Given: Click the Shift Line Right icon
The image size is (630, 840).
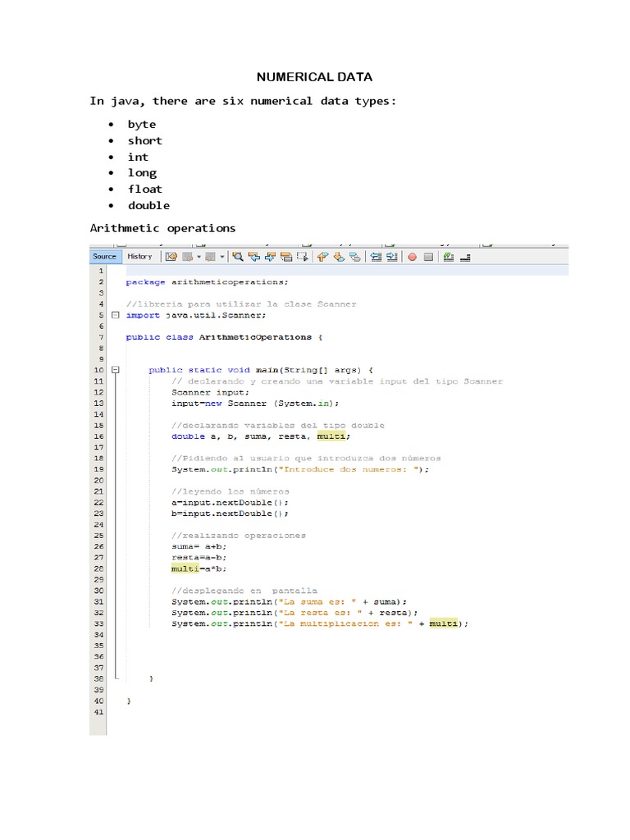Looking at the screenshot, I should (x=392, y=257).
